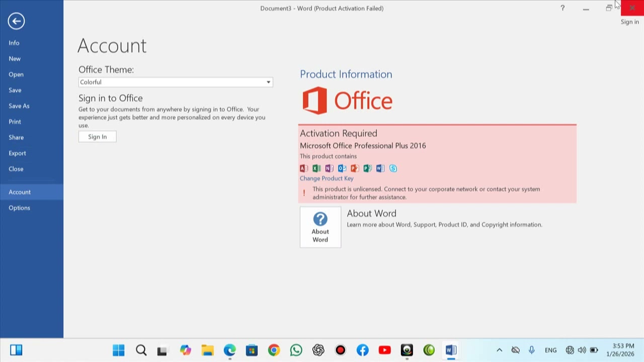Click the Sign In button under Sign in to Office

click(98, 137)
